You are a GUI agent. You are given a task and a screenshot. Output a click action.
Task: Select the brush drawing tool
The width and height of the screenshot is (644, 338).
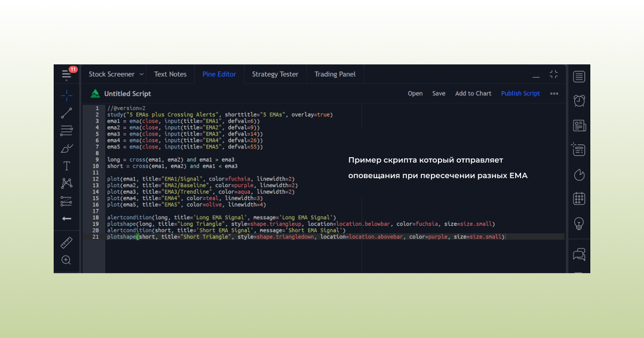pos(67,148)
